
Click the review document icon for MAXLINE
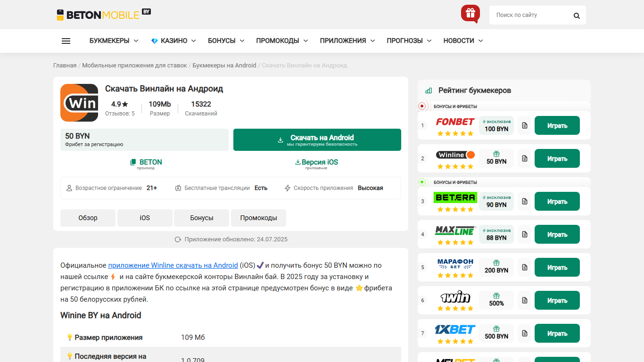[524, 234]
